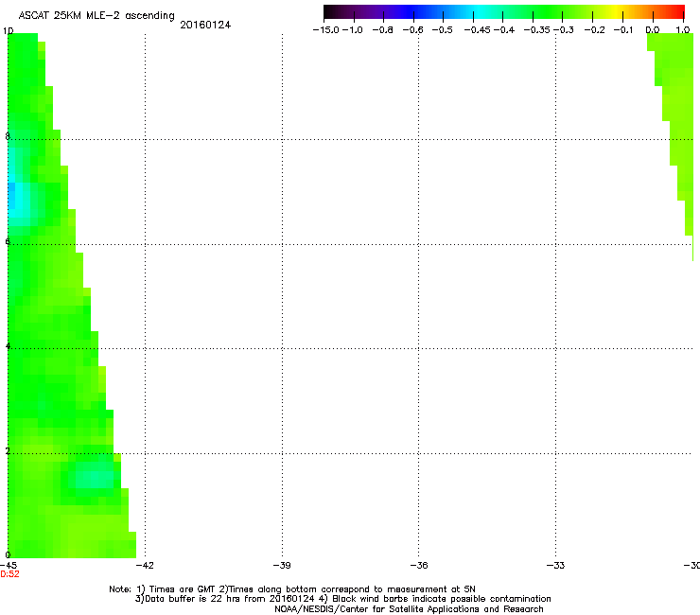700x615 pixels.
Task: Click the colorbar value 1.0
Action: point(683,30)
